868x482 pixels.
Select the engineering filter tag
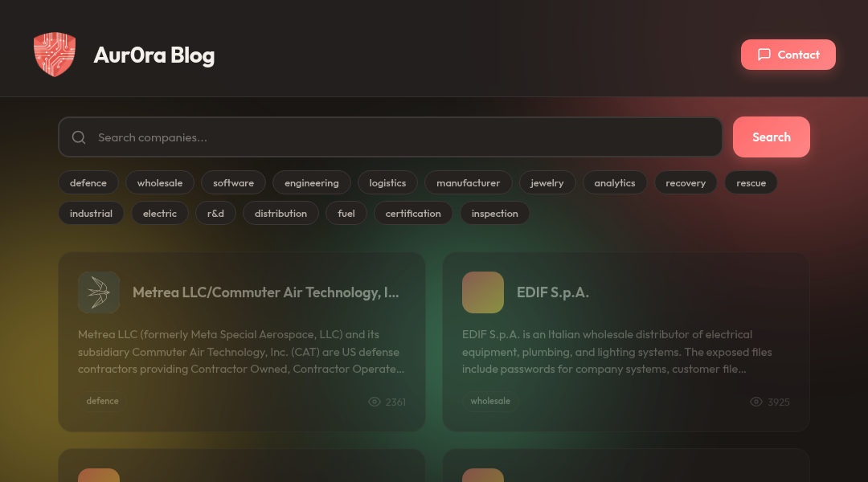coord(312,182)
